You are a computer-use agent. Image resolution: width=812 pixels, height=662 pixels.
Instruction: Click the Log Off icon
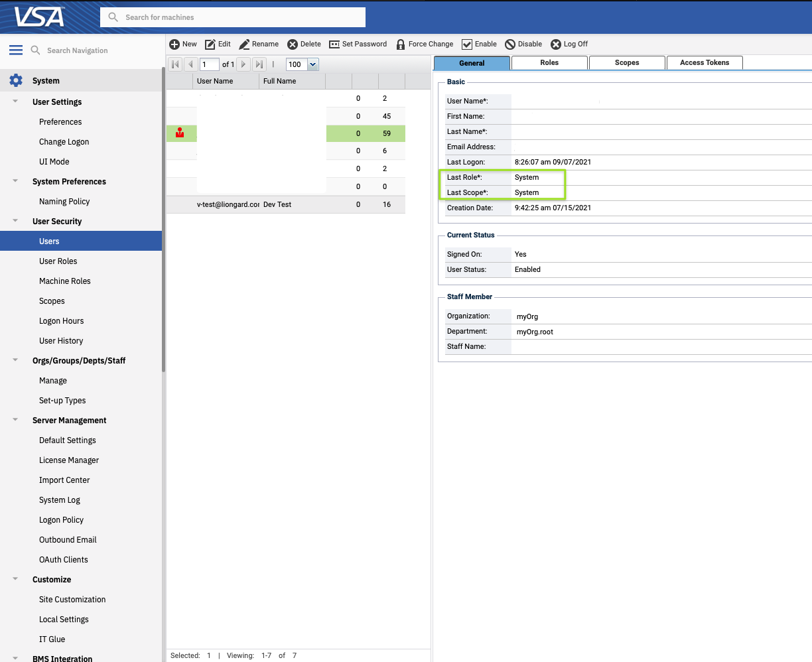(x=556, y=44)
